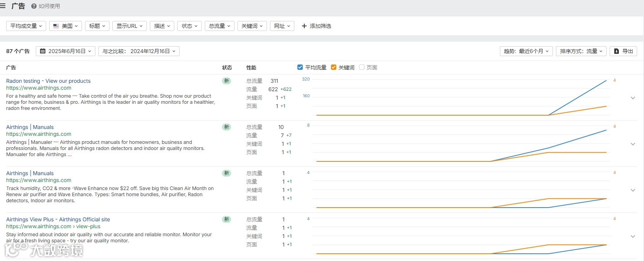Open 'Airthings | Manuals' ad about Track humidity
The width and height of the screenshot is (644, 261).
pos(30,173)
